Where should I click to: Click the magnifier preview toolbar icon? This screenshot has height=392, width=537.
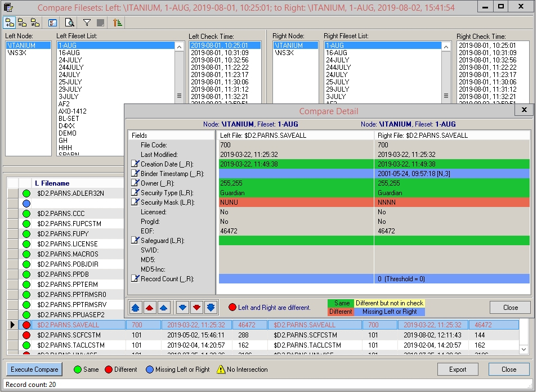click(x=70, y=22)
